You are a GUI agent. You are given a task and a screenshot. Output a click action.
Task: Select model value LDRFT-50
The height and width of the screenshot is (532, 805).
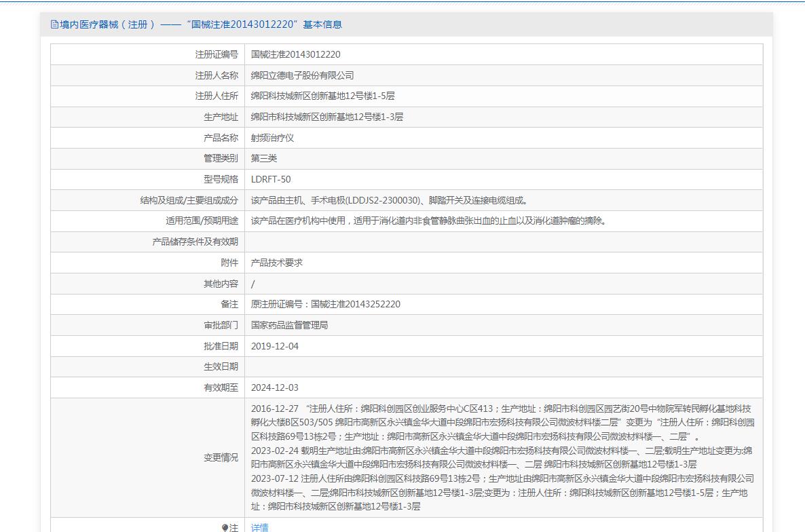pos(271,180)
